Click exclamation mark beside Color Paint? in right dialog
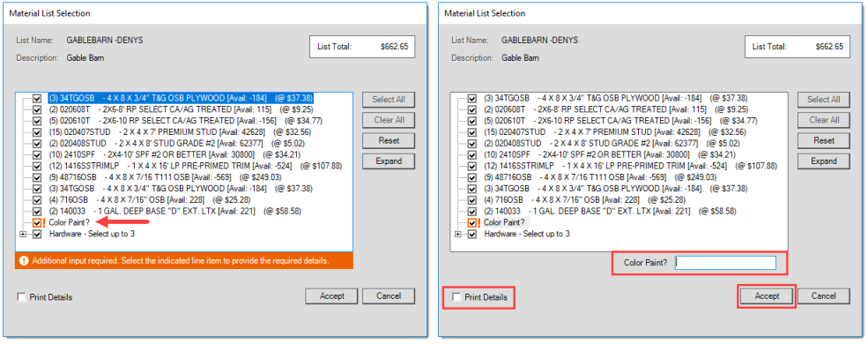This screenshot has height=344, width=868. pos(479,222)
